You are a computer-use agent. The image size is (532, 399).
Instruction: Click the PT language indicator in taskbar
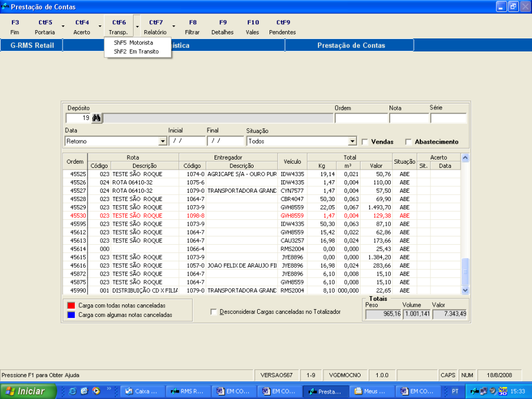point(455,391)
